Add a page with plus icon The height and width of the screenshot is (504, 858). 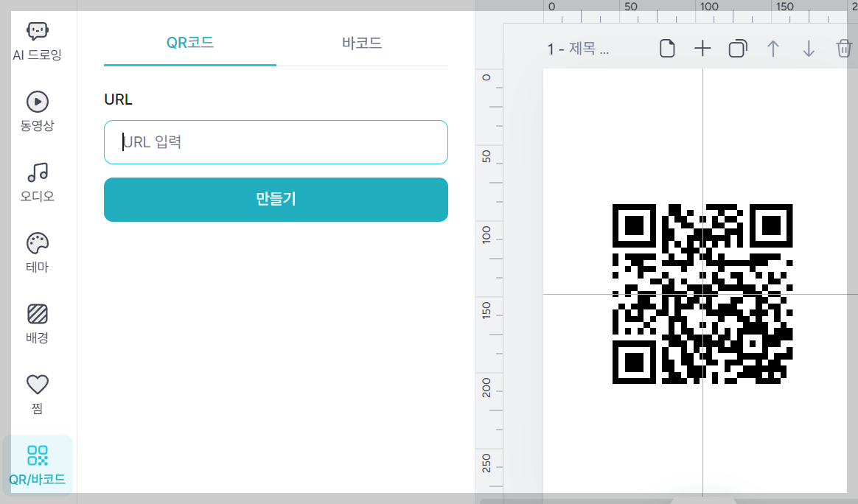(702, 49)
